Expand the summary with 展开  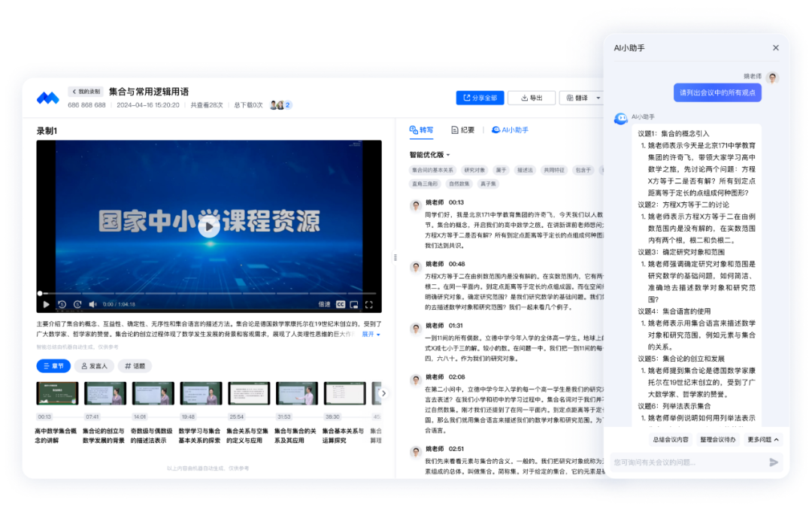coord(371,335)
